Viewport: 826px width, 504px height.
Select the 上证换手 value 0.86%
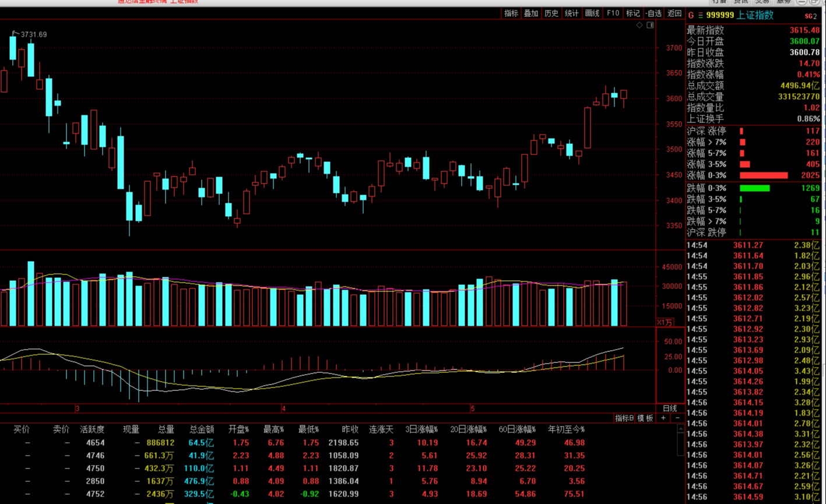click(809, 119)
